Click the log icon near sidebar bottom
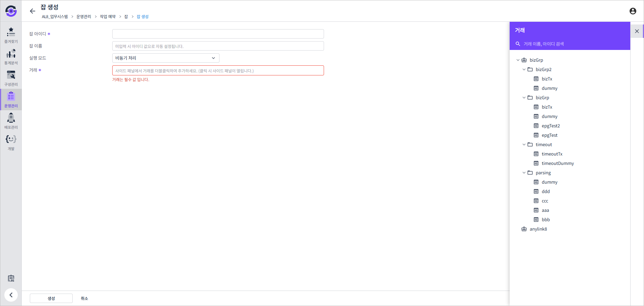This screenshot has width=644, height=306. [11, 279]
